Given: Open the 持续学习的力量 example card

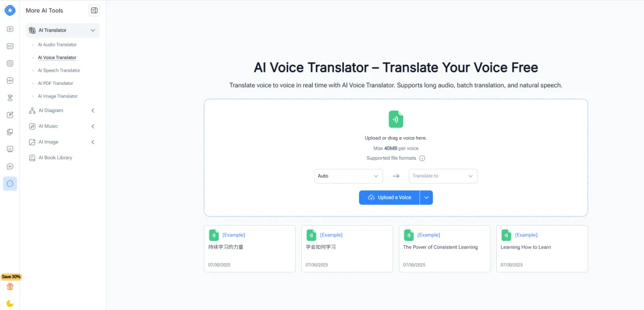Looking at the screenshot, I should point(250,248).
